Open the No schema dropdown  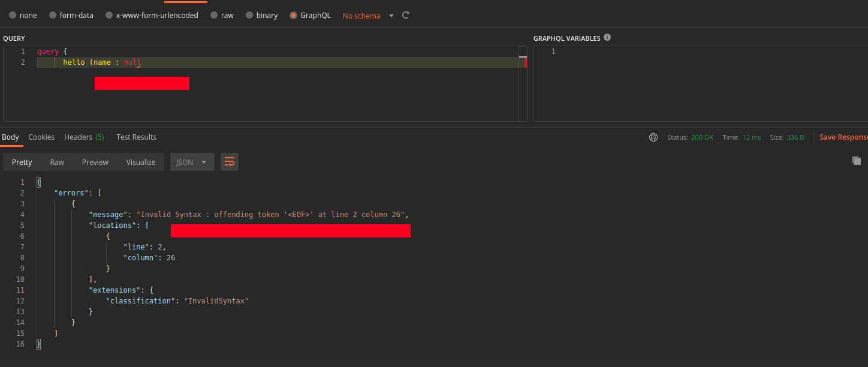(361, 16)
